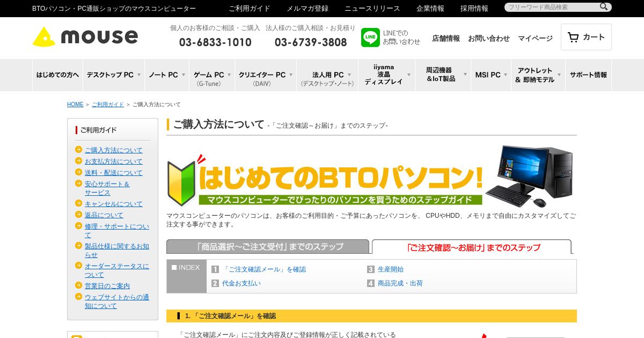
Task: Expand ゲーム PC (G-Tune) dropdown
Action: pos(212,75)
